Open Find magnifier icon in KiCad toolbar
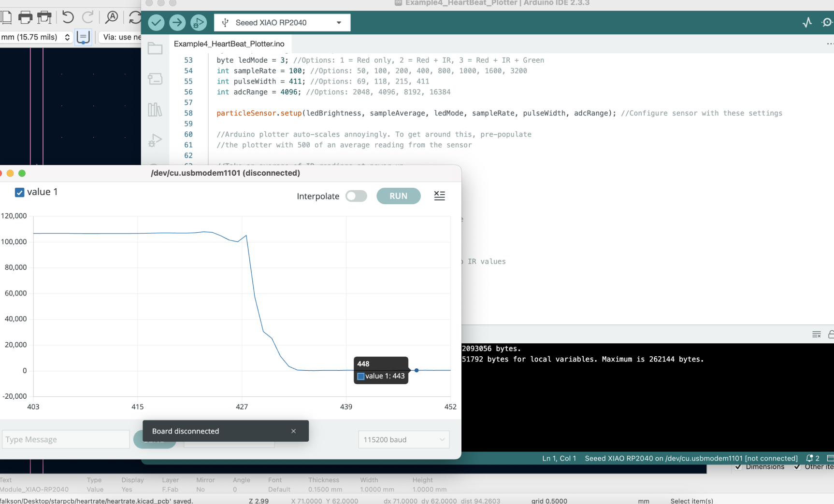The image size is (834, 504). [x=112, y=18]
